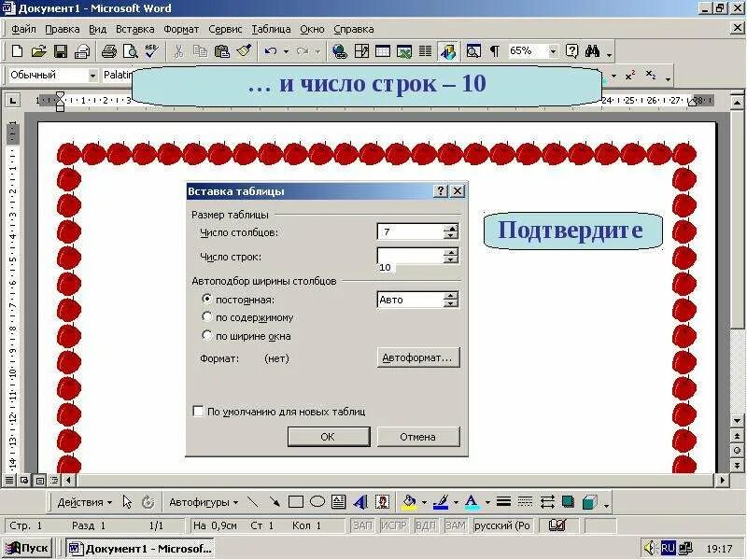Screen dimensions: 747x560
Task: Paste from the clipboard icon
Action: point(222,51)
